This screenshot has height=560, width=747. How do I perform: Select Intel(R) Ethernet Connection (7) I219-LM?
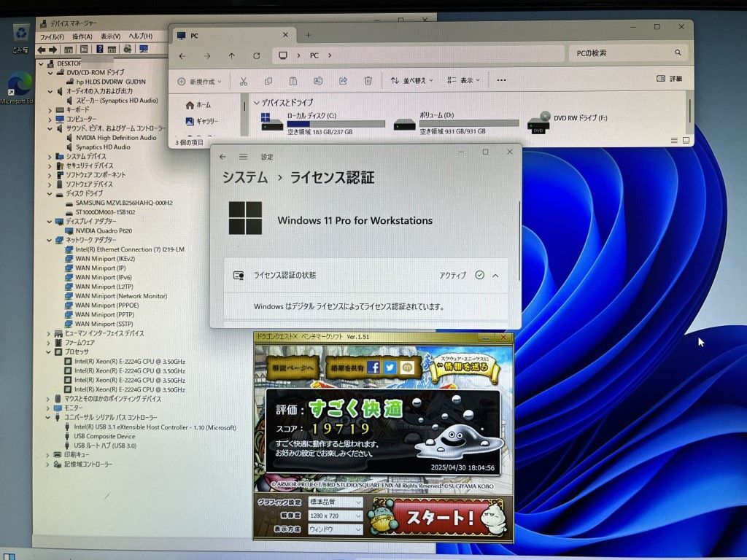[124, 249]
